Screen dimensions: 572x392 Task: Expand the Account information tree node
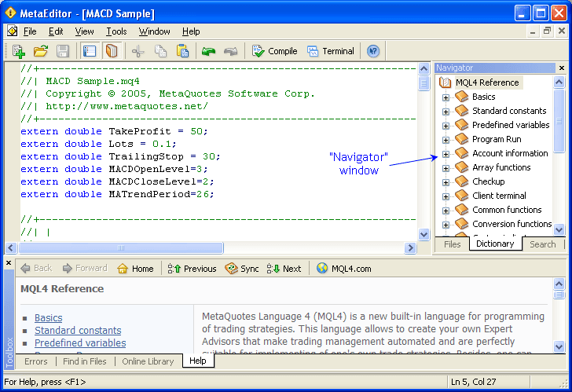(446, 154)
